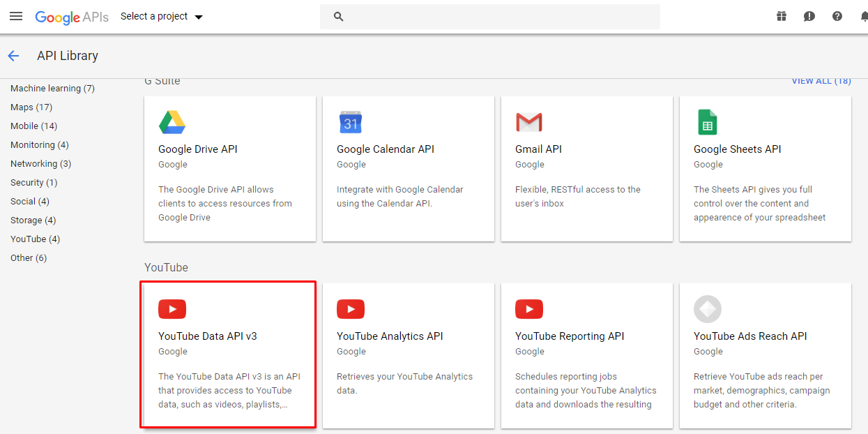Viewport: 868px width, 434px height.
Task: Click the YouTube Data API play icon
Action: tap(172, 309)
